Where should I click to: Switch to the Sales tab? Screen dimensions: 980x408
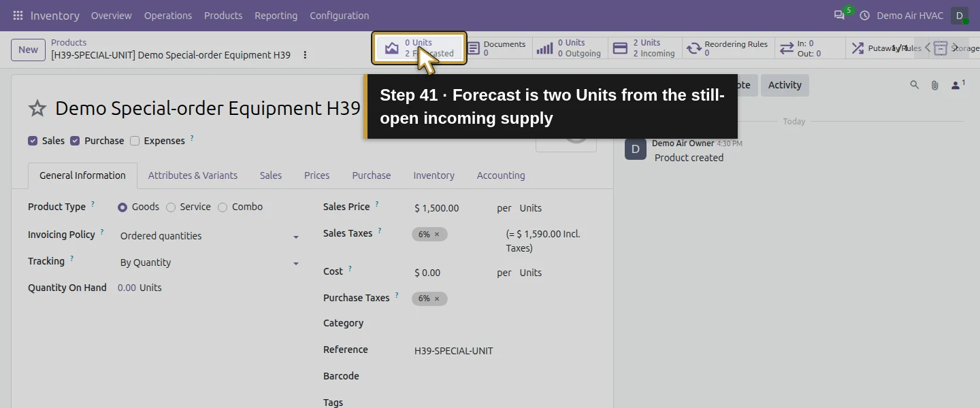[271, 175]
